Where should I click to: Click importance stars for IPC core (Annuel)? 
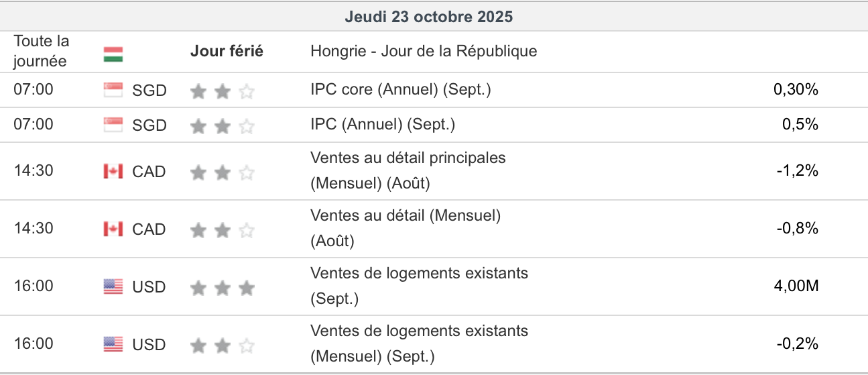coord(223,91)
